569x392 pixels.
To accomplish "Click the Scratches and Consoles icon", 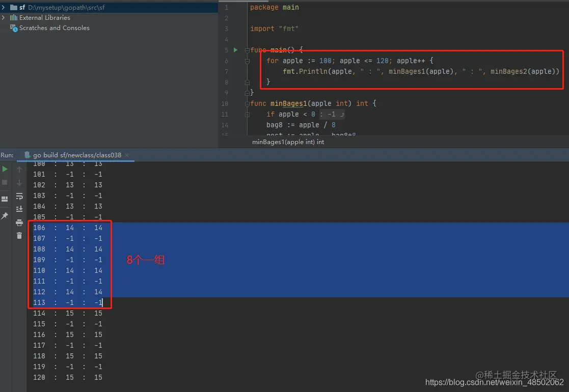I will (x=14, y=28).
